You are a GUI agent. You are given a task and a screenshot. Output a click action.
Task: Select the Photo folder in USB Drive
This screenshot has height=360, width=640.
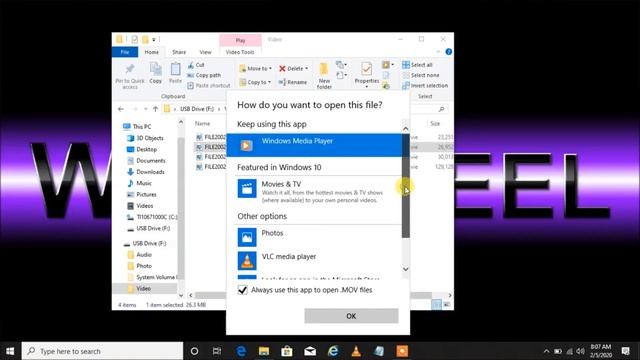140,266
